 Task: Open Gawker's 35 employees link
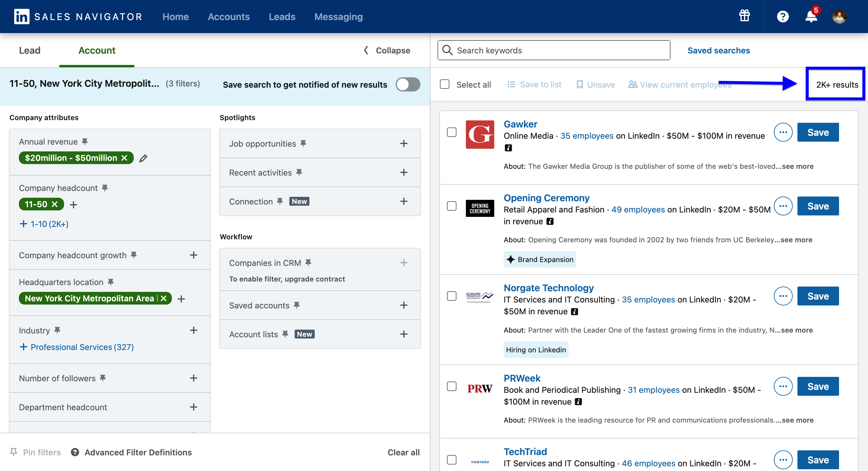[587, 136]
